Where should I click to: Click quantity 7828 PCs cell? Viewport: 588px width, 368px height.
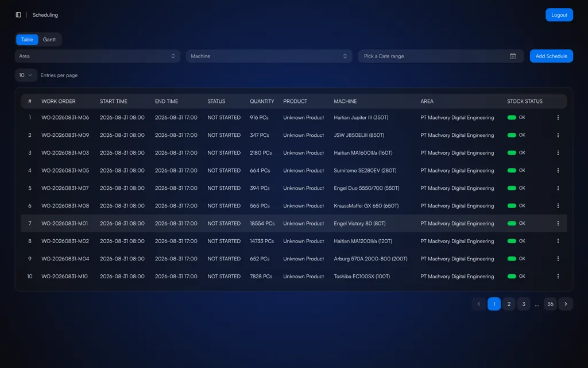(261, 277)
